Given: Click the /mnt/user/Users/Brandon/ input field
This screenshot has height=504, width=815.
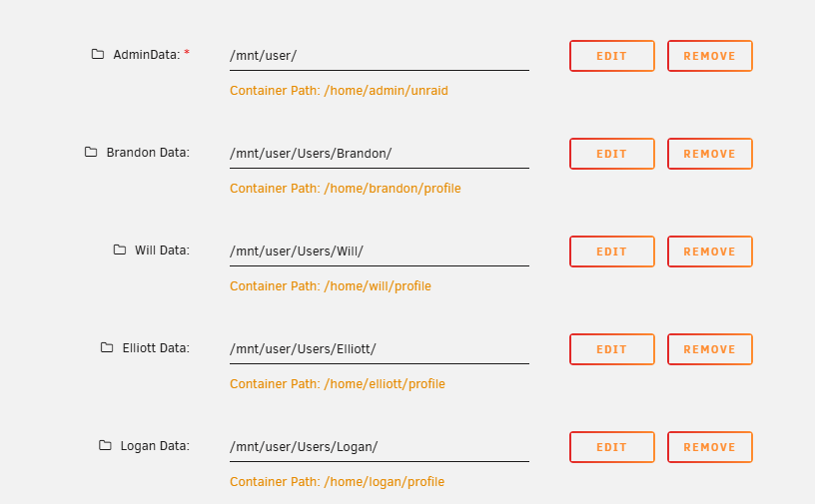Looking at the screenshot, I should click(x=380, y=154).
